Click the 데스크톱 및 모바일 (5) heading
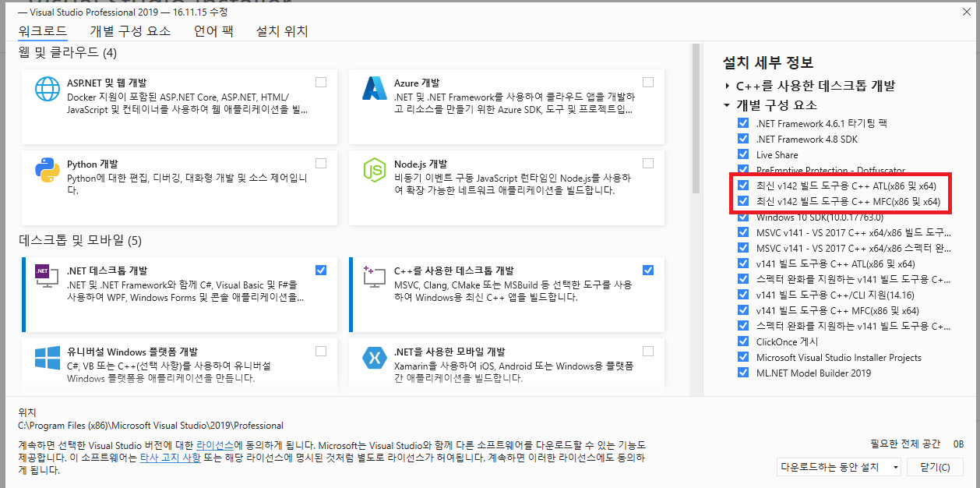The height and width of the screenshot is (488, 980). coord(79,240)
